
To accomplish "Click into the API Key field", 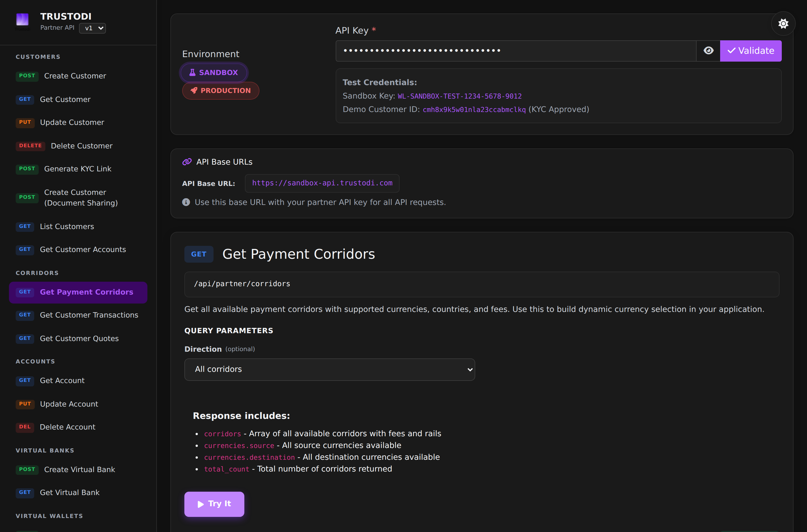I will click(516, 51).
